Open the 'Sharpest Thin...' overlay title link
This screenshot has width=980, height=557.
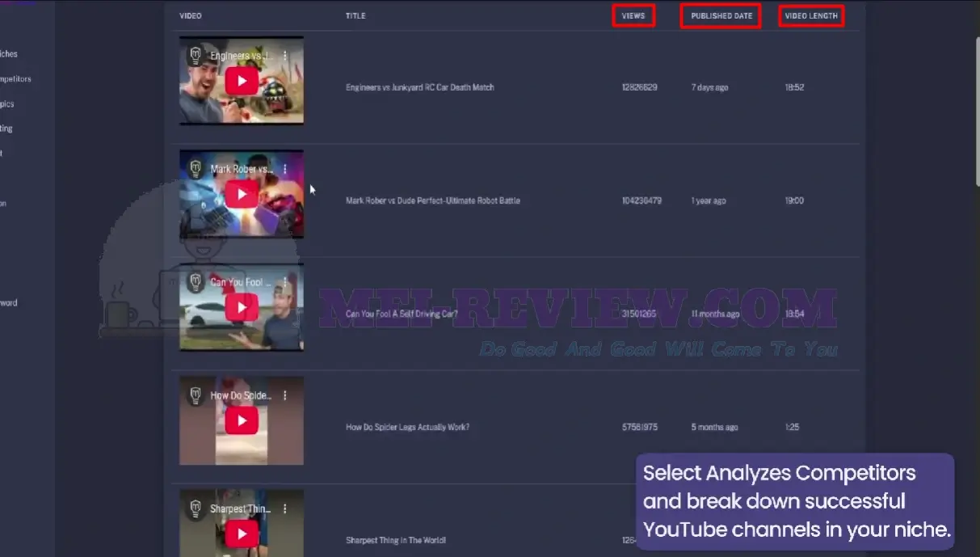point(241,508)
